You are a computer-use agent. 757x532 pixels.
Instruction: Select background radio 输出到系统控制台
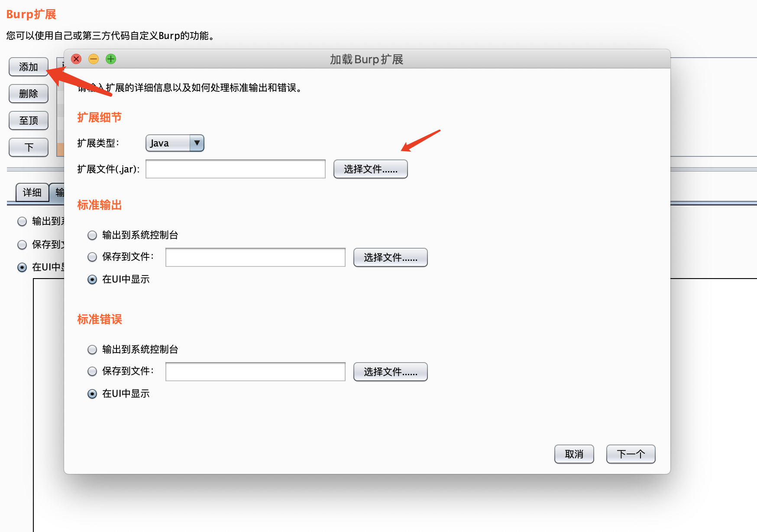22,221
